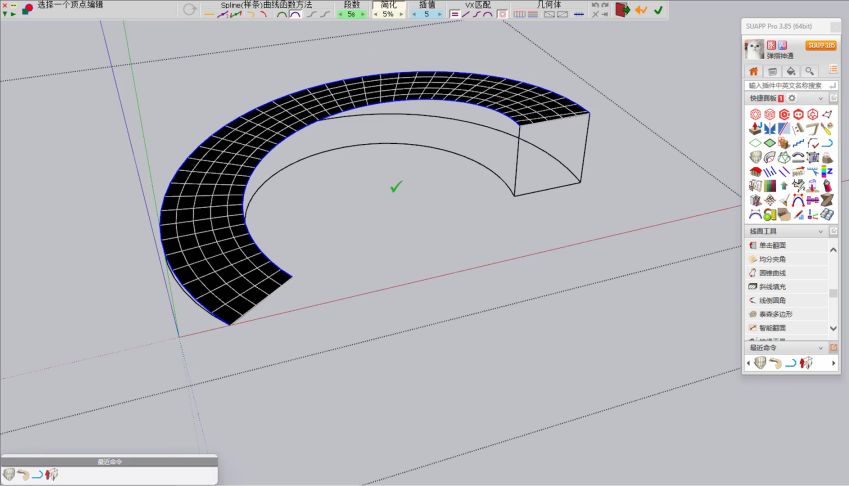
Task: Click the red house roof icon
Action: click(x=755, y=172)
